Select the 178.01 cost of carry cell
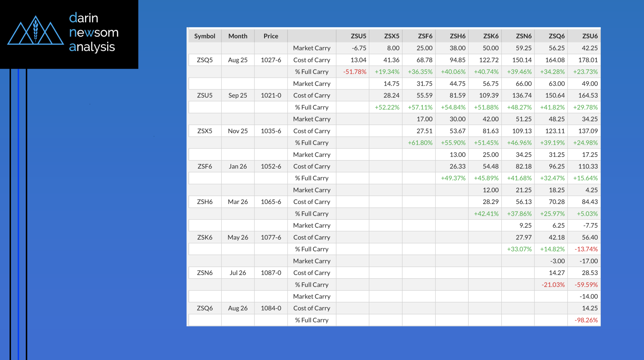 point(588,60)
